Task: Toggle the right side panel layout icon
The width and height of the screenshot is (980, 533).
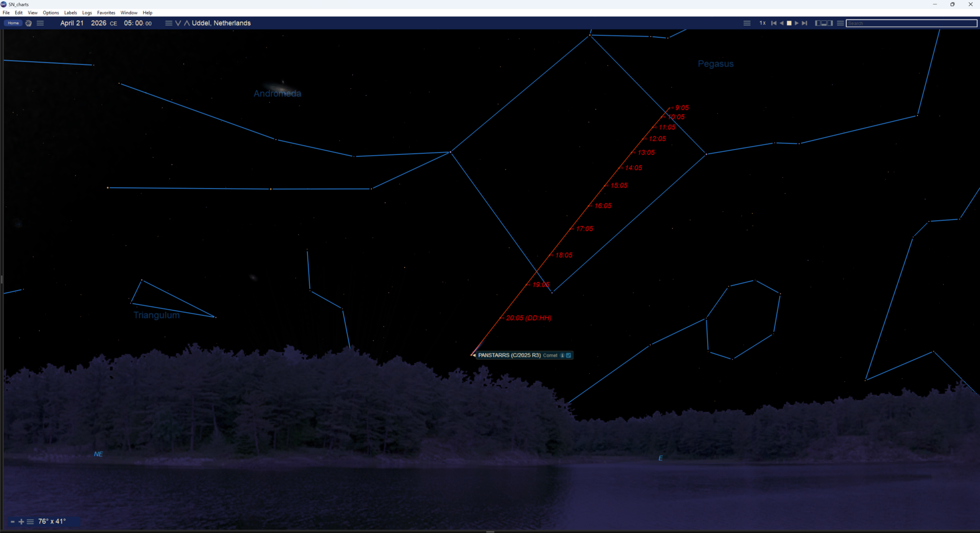Action: click(830, 23)
